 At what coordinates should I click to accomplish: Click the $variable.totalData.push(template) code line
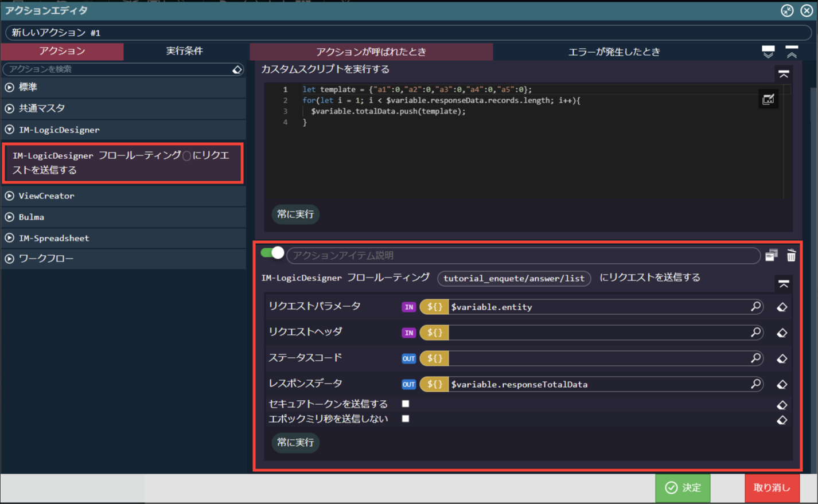[x=388, y=111]
